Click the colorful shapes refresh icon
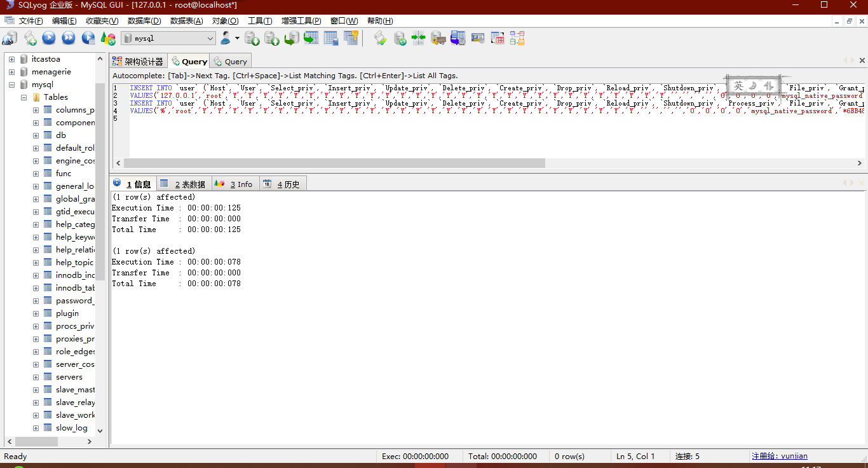This screenshot has width=868, height=468. (108, 38)
